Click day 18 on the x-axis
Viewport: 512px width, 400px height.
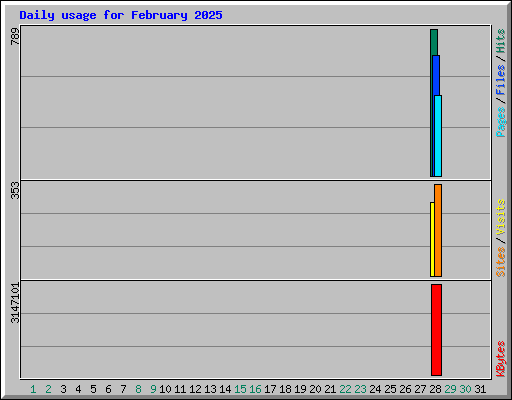[285, 389]
